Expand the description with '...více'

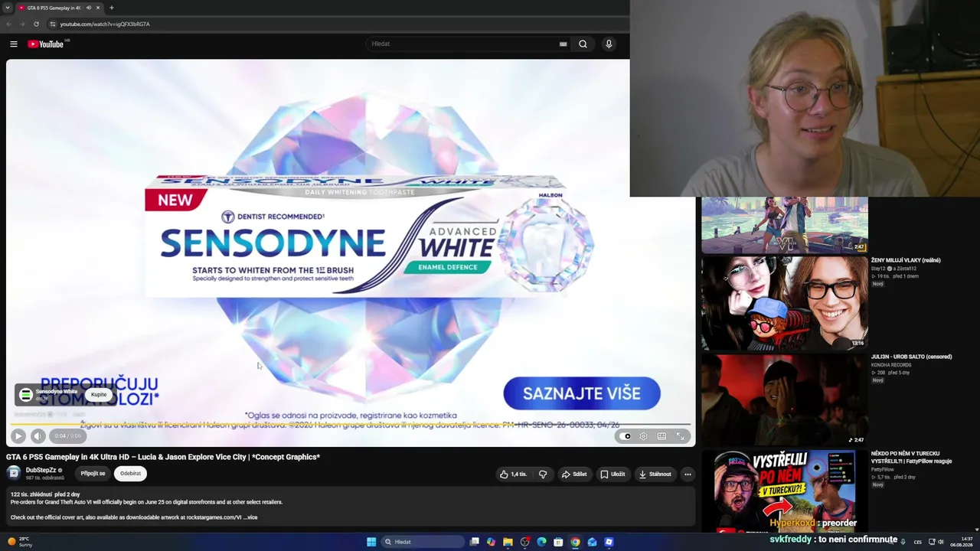pyautogui.click(x=250, y=517)
